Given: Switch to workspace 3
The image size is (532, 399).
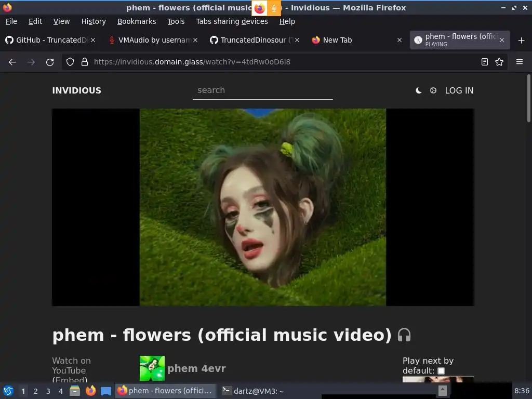Looking at the screenshot, I should pos(48,391).
